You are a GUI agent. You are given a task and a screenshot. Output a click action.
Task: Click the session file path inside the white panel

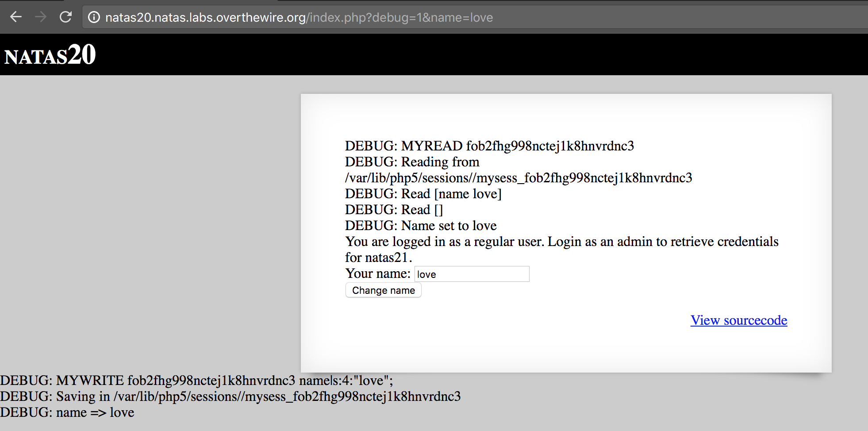point(518,178)
